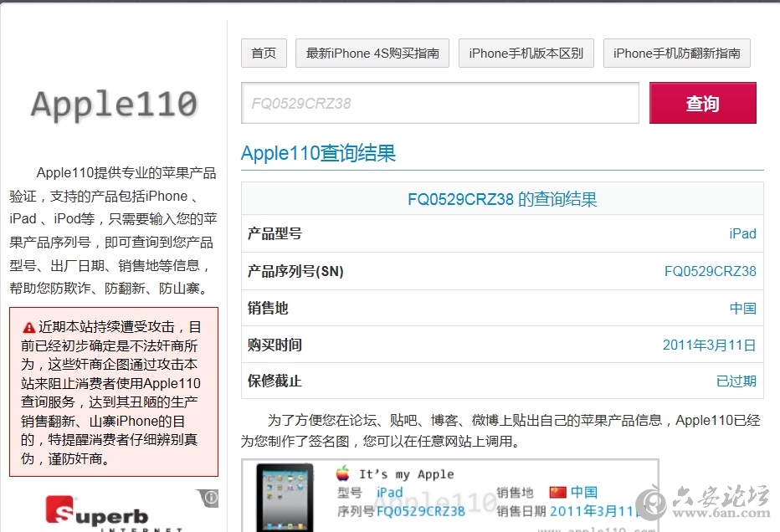This screenshot has width=780, height=532.
Task: Open the iPhone手机版本区别 page
Action: (x=526, y=53)
